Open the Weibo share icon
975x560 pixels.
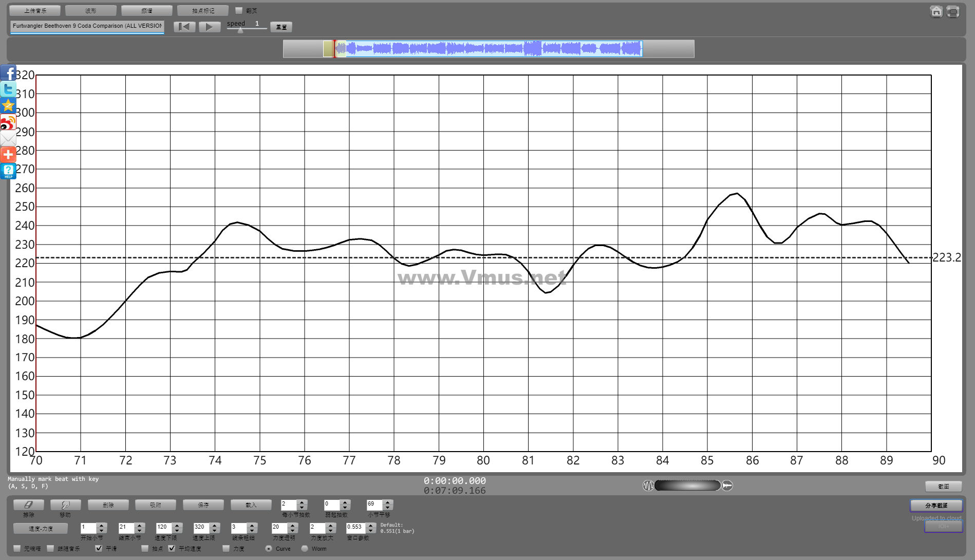8,122
